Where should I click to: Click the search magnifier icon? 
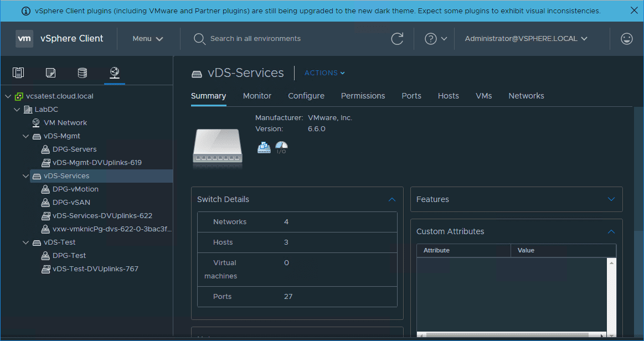coord(199,39)
